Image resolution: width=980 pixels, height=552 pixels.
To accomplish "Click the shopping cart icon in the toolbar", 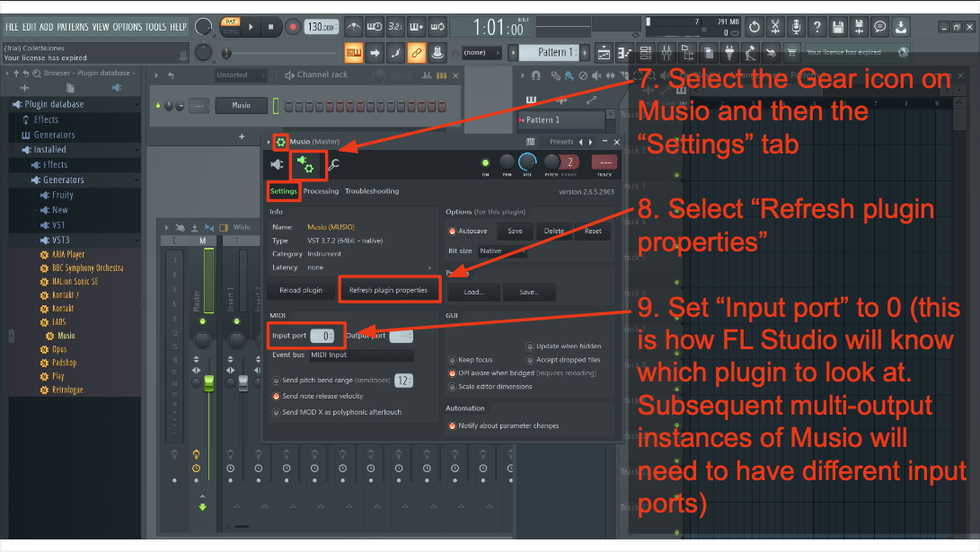I will coord(791,52).
